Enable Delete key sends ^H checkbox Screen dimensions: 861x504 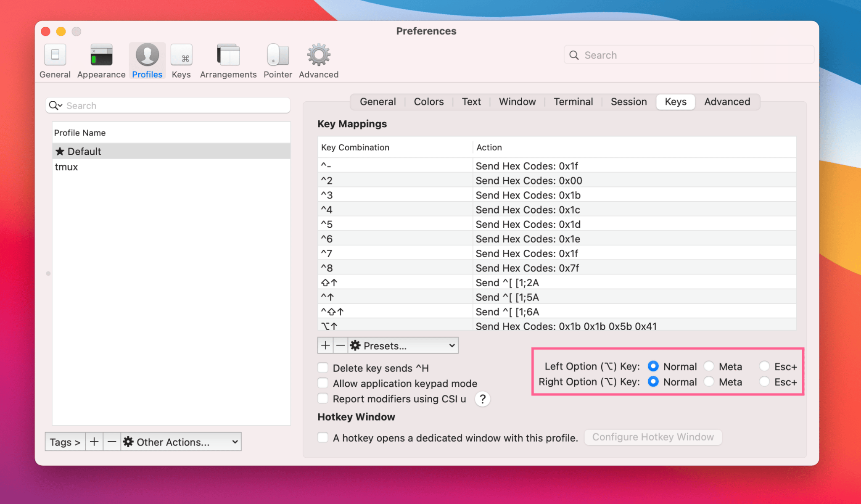323,368
